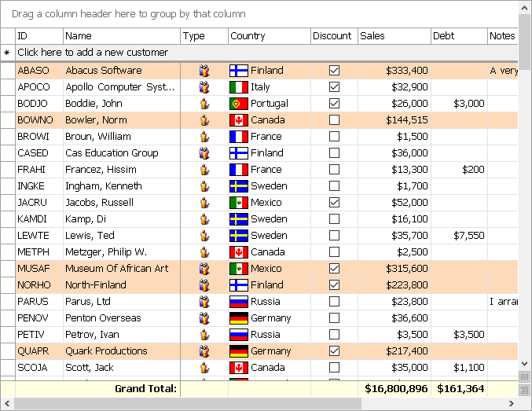Sort by the Sales column header
The width and height of the screenshot is (532, 411).
[x=393, y=36]
